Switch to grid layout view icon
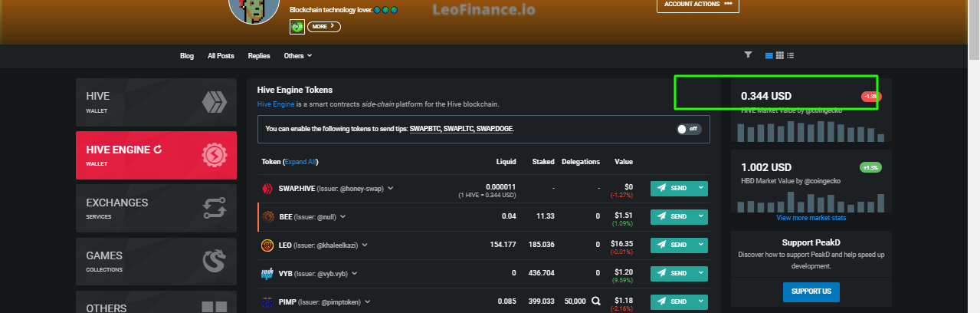This screenshot has height=313, width=980. pos(780,55)
